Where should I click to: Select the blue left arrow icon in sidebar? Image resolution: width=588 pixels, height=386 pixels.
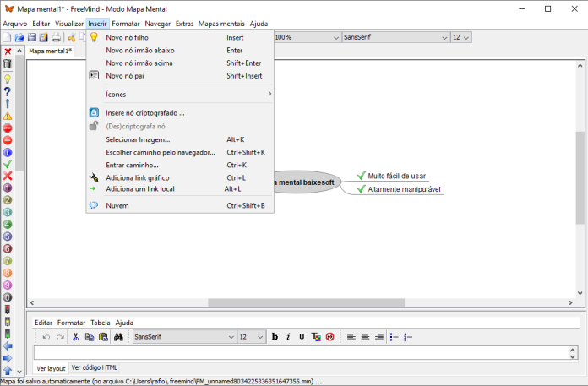click(x=8, y=346)
